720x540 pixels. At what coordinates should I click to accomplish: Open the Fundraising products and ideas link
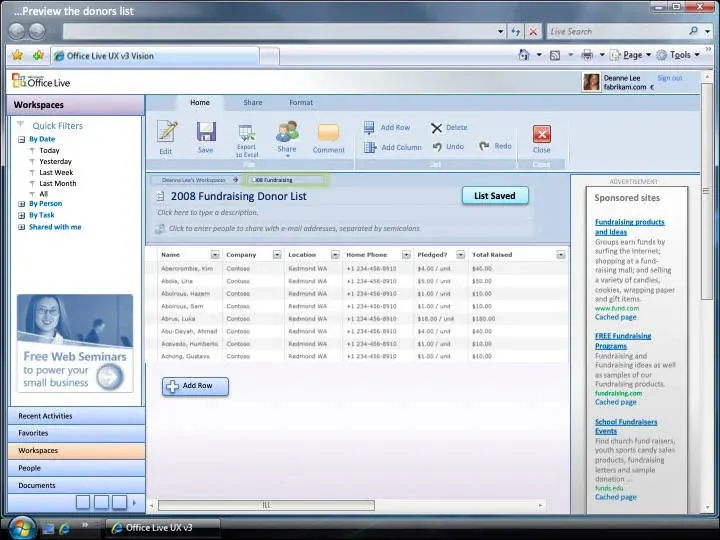tap(630, 227)
